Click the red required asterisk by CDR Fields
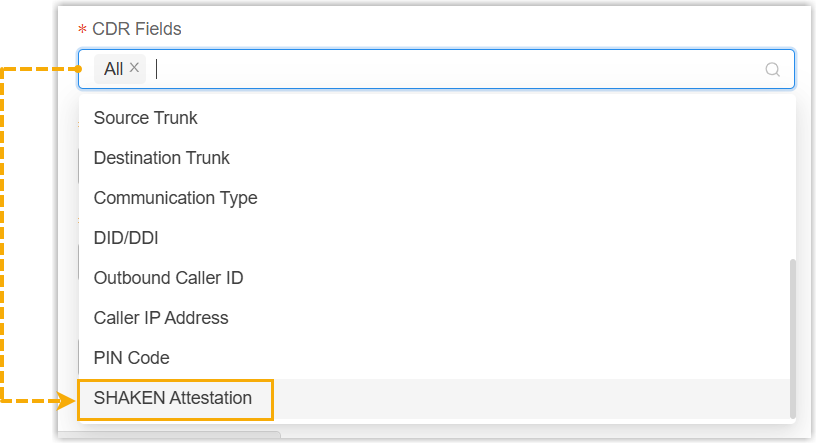The height and width of the screenshot is (444, 817). coord(83,30)
